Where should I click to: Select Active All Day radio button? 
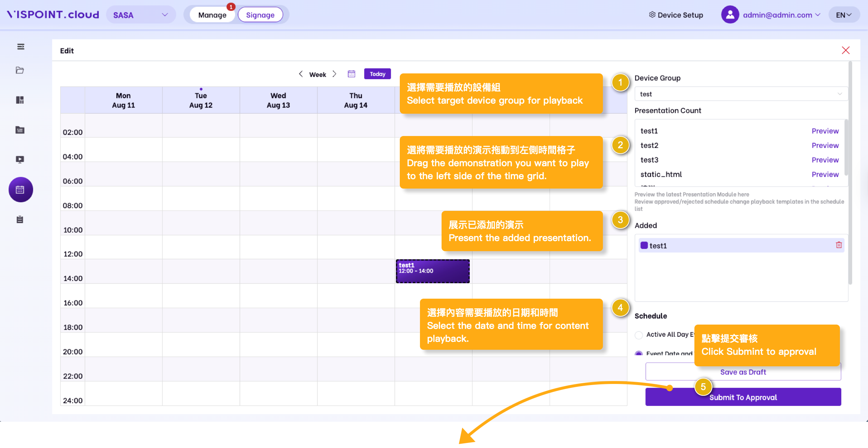(639, 335)
